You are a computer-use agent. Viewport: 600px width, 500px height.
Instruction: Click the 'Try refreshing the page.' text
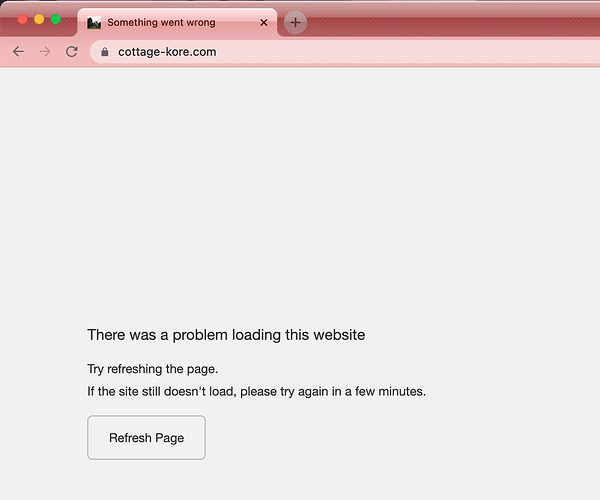pyautogui.click(x=153, y=369)
